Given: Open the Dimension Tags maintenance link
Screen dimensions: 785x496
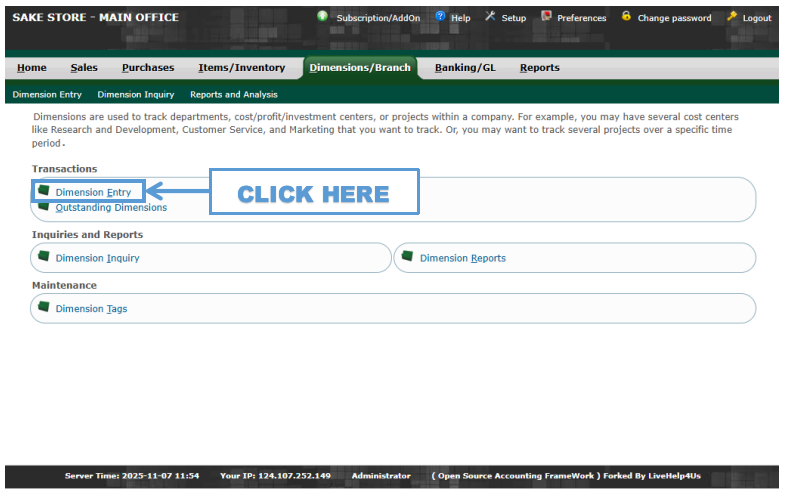Looking at the screenshot, I should (x=91, y=309).
